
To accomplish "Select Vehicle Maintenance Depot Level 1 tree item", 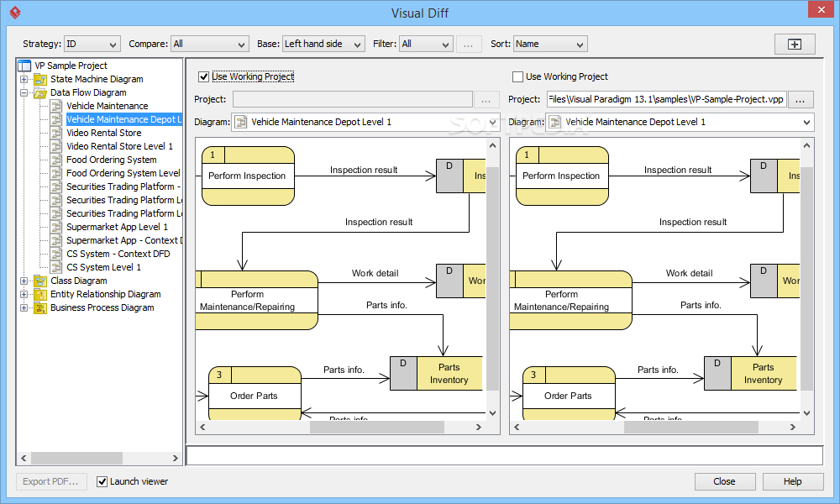I will (x=123, y=119).
